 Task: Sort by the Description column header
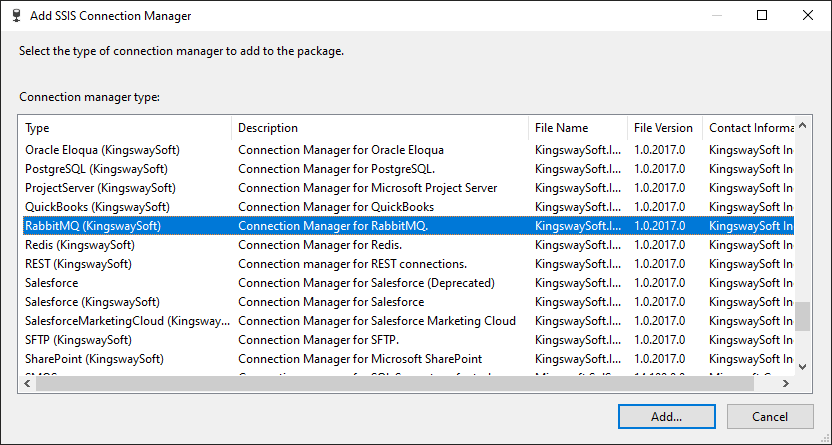(x=380, y=128)
